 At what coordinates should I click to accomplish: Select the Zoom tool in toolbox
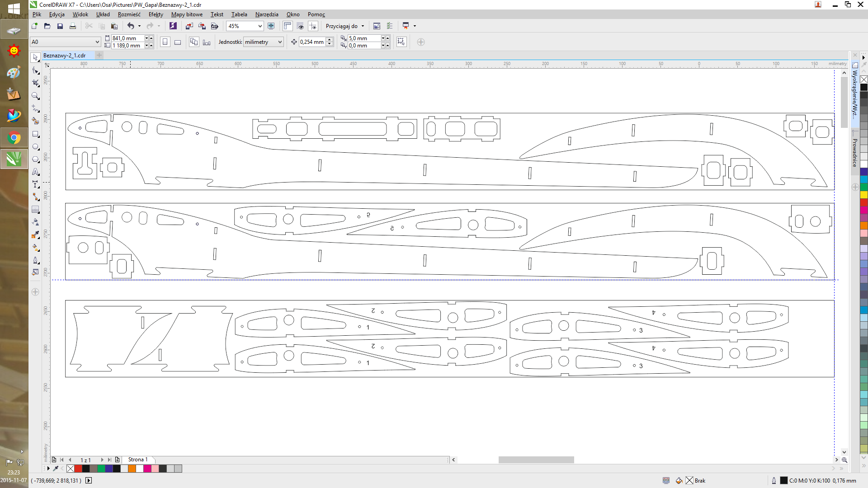coord(35,96)
